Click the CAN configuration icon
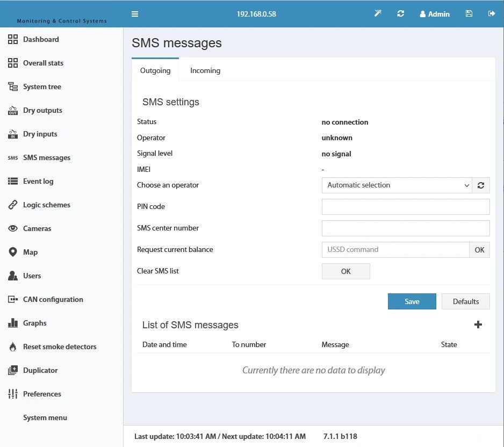This screenshot has width=504, height=447. click(13, 299)
